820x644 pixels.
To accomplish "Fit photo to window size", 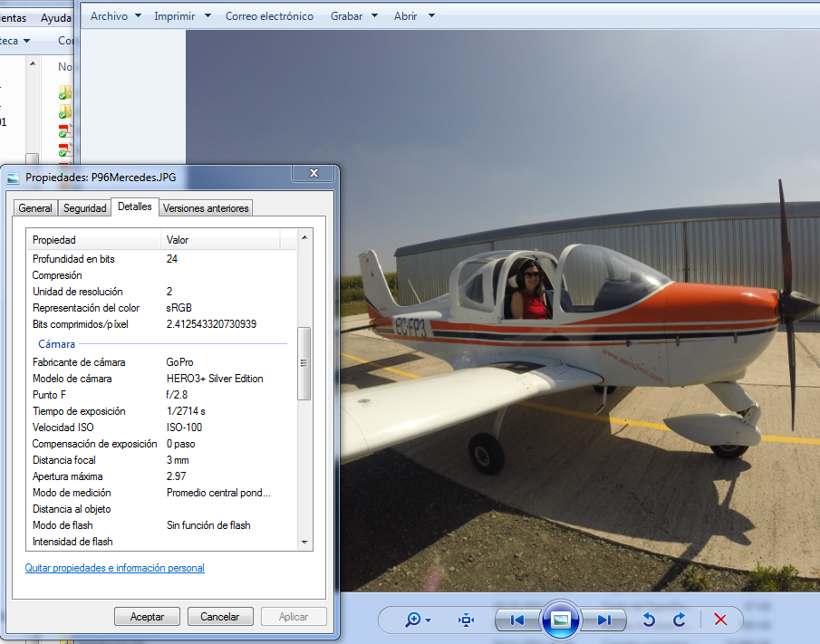I will (x=466, y=620).
